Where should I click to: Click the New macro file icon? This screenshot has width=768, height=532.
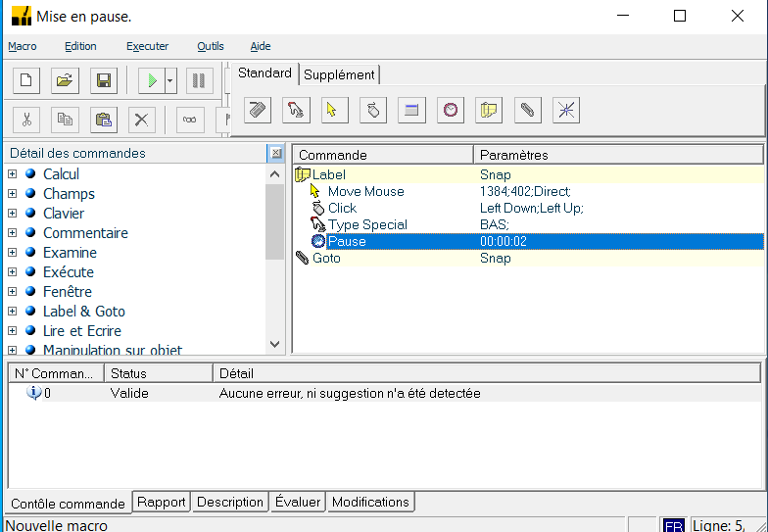(26, 80)
